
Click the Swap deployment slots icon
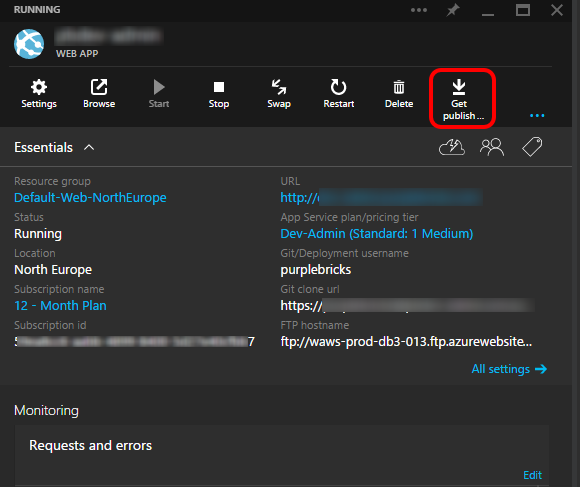pyautogui.click(x=279, y=94)
